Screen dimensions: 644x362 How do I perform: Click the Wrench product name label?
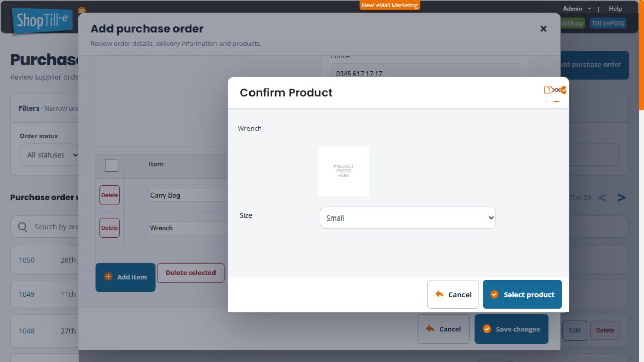tap(249, 128)
